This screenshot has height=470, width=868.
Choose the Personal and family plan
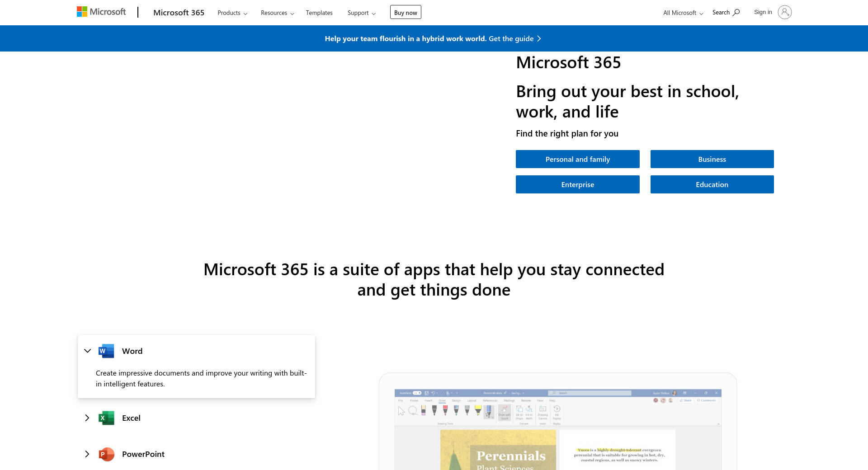tap(577, 159)
